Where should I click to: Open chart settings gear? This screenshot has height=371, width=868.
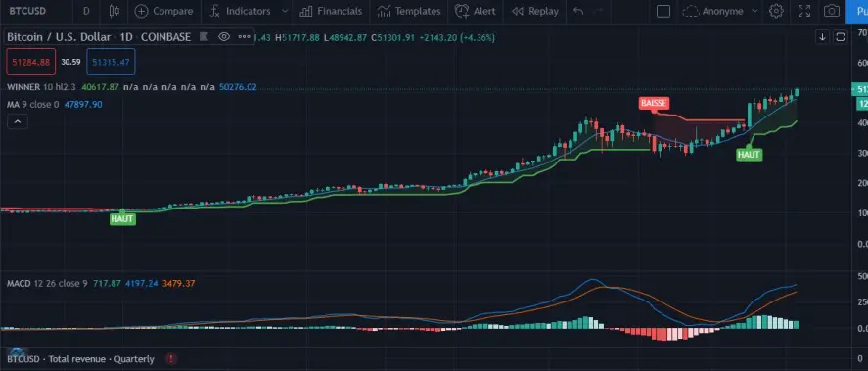tap(777, 11)
